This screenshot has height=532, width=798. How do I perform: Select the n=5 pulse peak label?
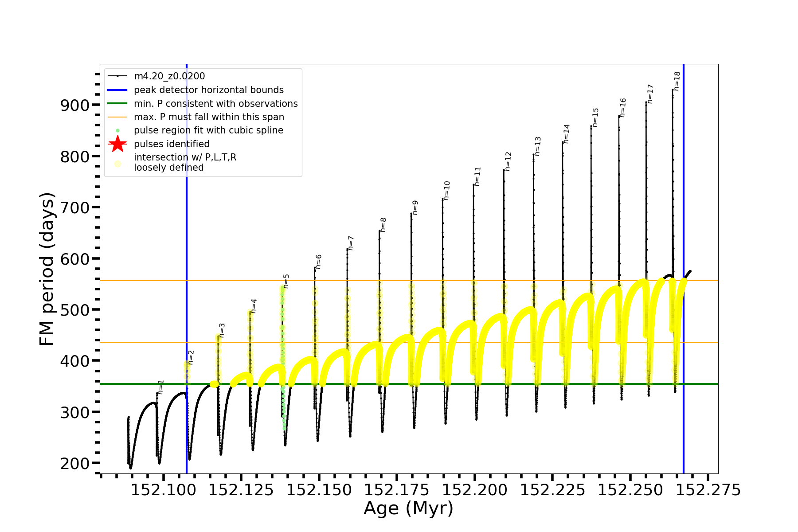pos(286,281)
